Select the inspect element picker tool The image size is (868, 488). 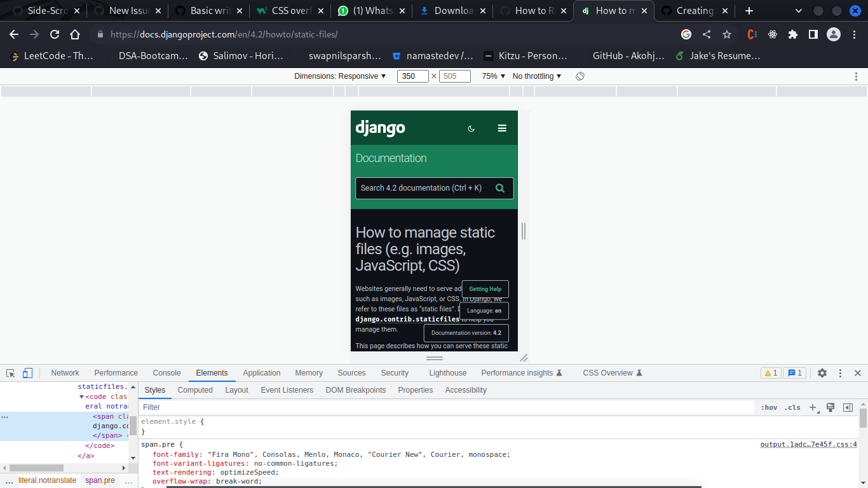(x=10, y=373)
